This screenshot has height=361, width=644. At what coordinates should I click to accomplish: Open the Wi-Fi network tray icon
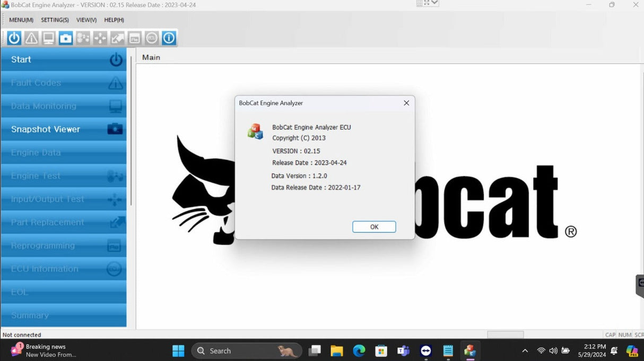541,351
